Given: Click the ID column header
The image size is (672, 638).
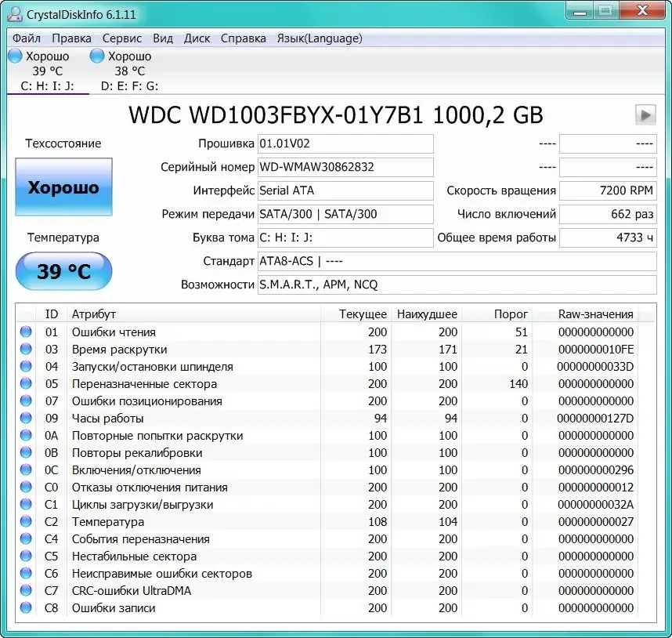Looking at the screenshot, I should coord(52,314).
